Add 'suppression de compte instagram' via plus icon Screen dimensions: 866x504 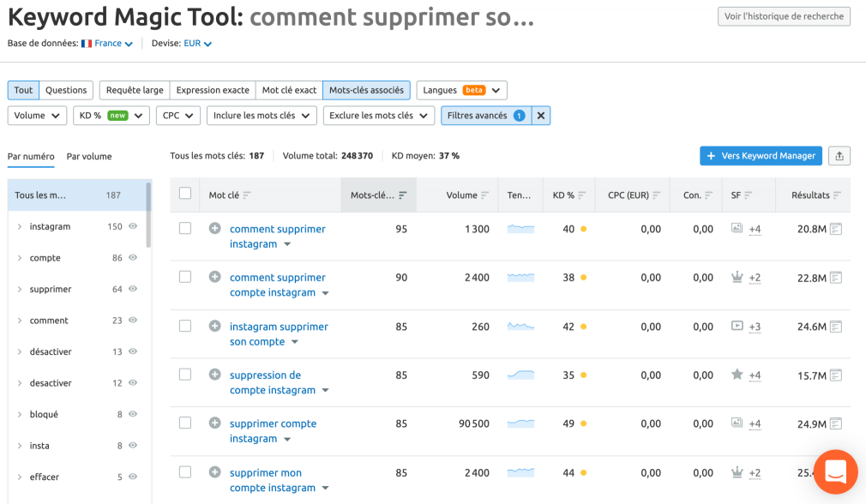pos(215,375)
